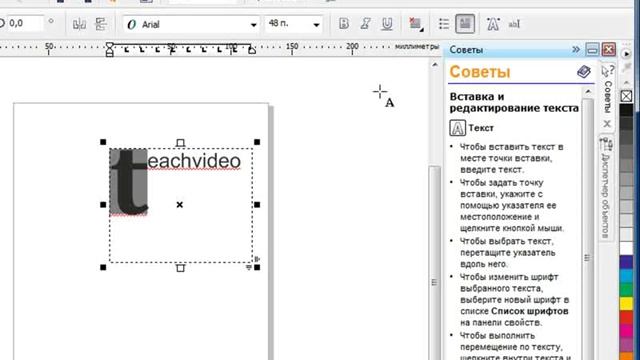Select the No Color crossed swatch
Viewport: 640px width, 360px height.
point(627,96)
